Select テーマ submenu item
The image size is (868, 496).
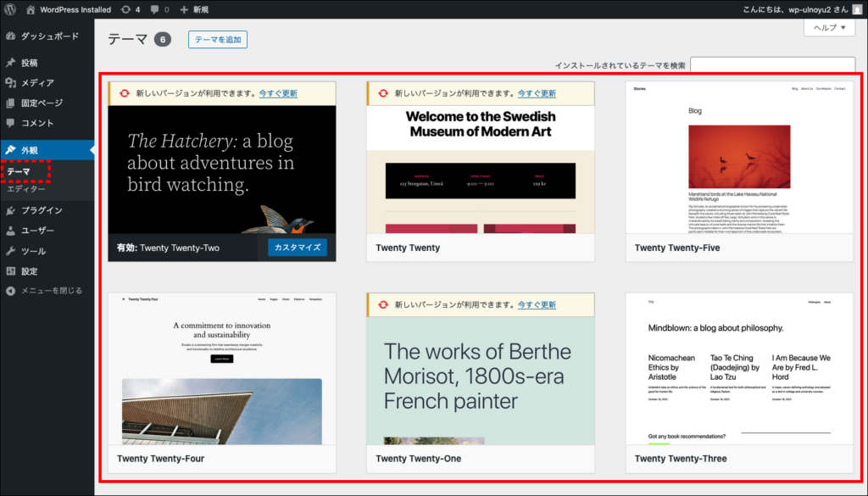(19, 171)
